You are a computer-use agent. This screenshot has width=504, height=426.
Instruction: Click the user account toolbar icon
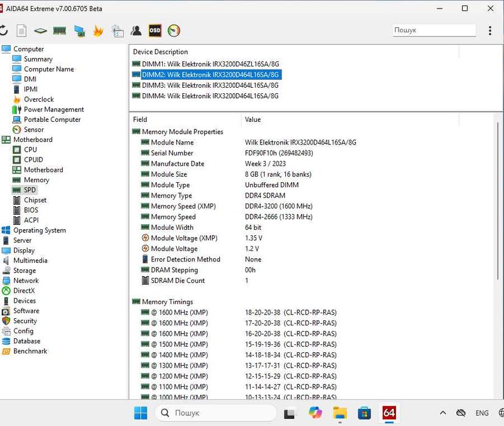pos(136,31)
